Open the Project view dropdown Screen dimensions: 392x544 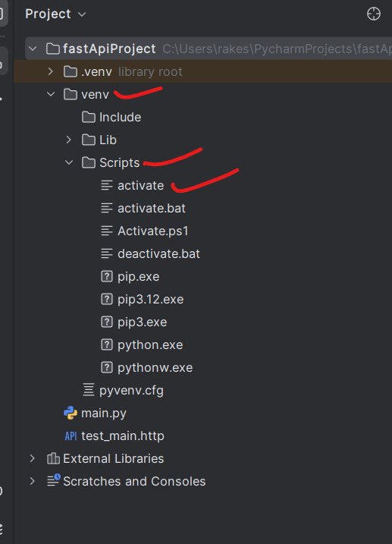[82, 14]
